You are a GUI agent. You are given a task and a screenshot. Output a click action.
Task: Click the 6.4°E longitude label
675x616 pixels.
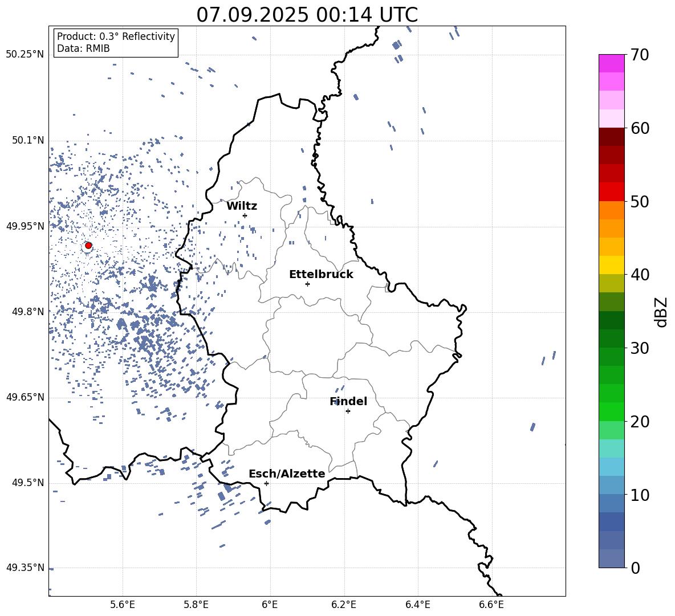417,605
